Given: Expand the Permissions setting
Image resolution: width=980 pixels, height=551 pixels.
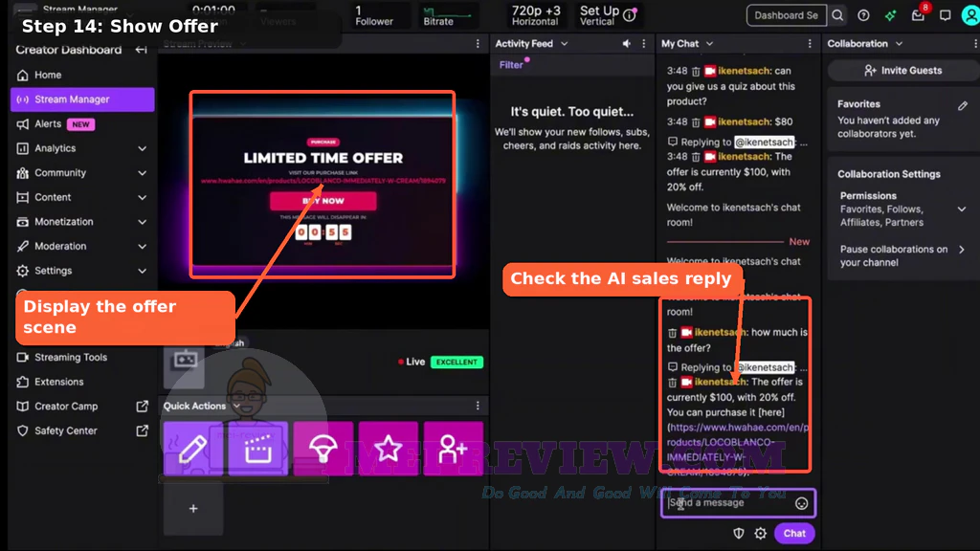Looking at the screenshot, I should pyautogui.click(x=961, y=209).
